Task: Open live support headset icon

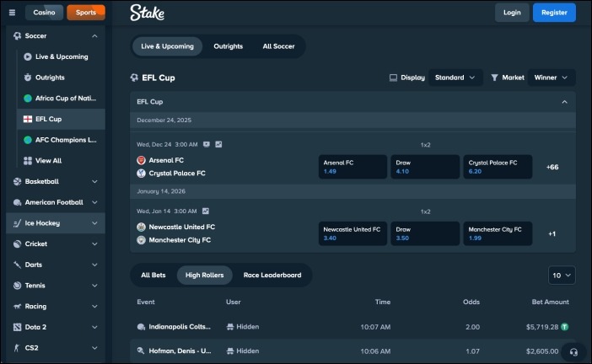Action: (x=573, y=351)
